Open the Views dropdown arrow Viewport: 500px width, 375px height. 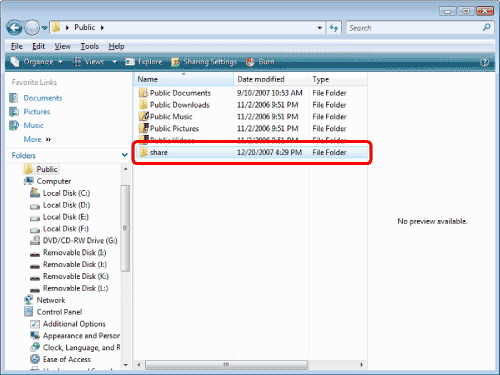(x=115, y=62)
